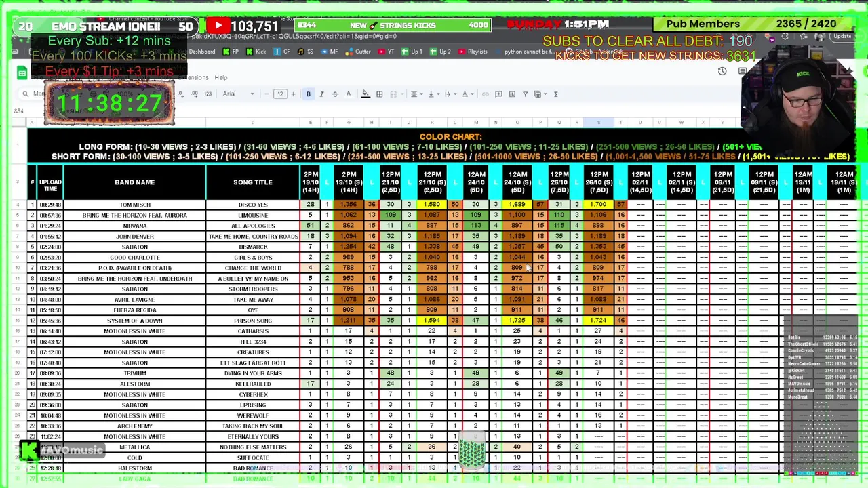Image resolution: width=868 pixels, height=488 pixels.
Task: Open the 123 number format menu
Action: click(208, 94)
